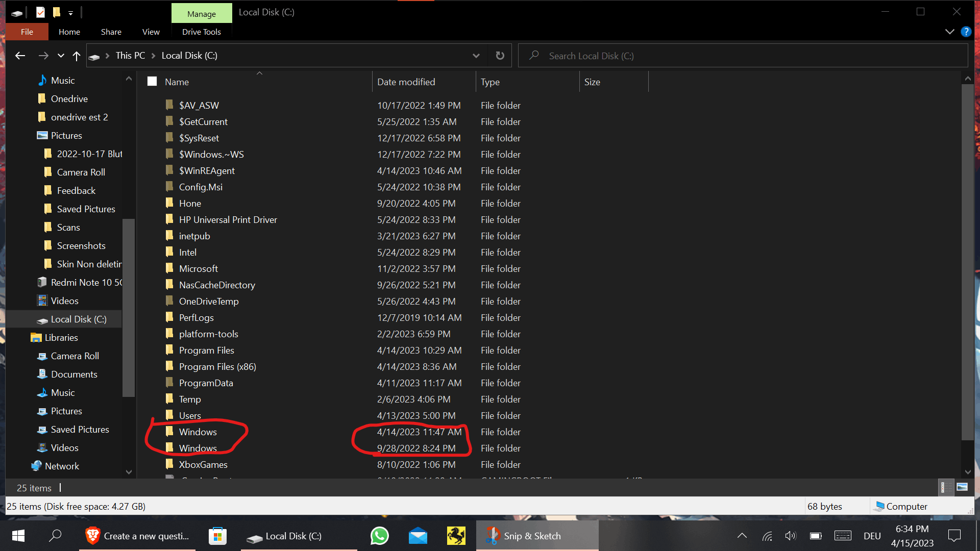Toggle the select all items checkbox
Image resolution: width=980 pixels, height=551 pixels.
click(x=152, y=82)
